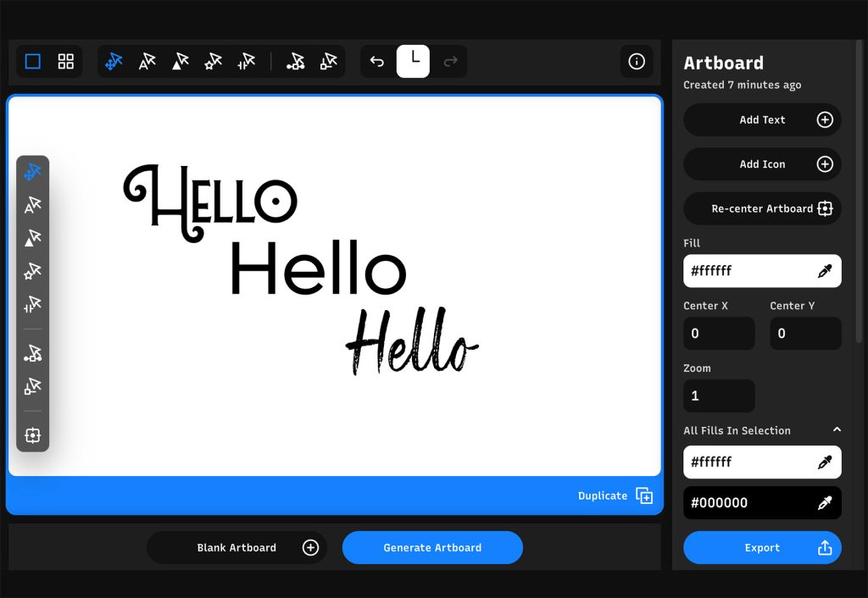Click the undo arrow

coord(377,61)
